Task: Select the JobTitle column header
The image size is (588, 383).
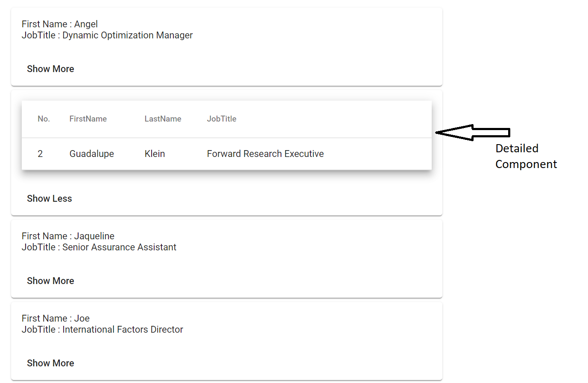Action: point(222,119)
